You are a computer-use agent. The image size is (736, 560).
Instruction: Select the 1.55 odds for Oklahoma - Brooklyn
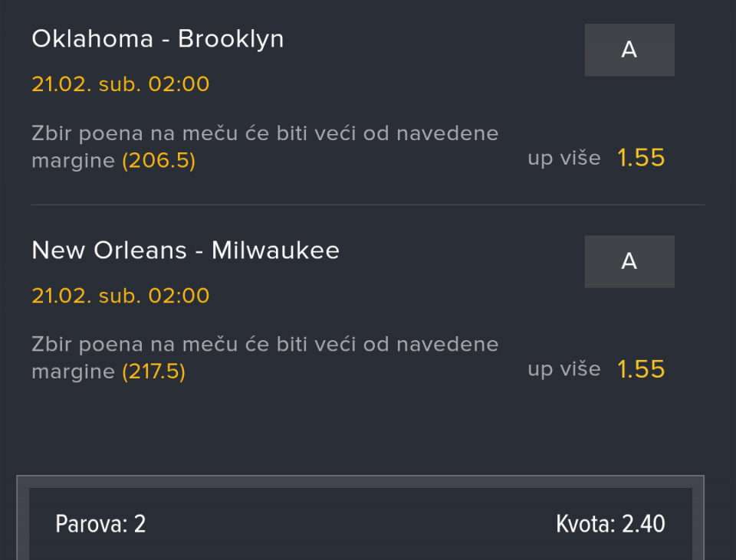pyautogui.click(x=641, y=159)
